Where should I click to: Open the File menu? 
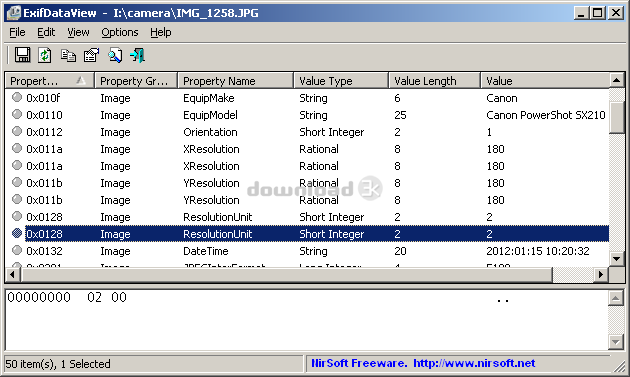coord(17,32)
